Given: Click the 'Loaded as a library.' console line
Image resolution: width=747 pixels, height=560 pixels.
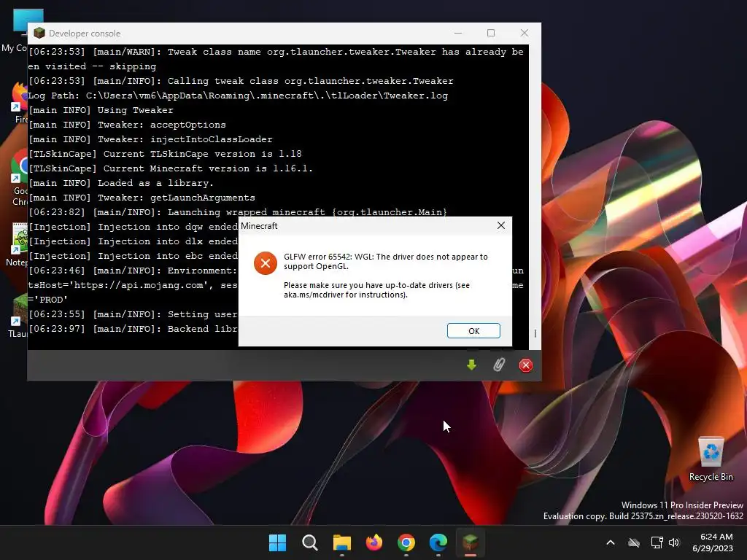Looking at the screenshot, I should pos(121,183).
